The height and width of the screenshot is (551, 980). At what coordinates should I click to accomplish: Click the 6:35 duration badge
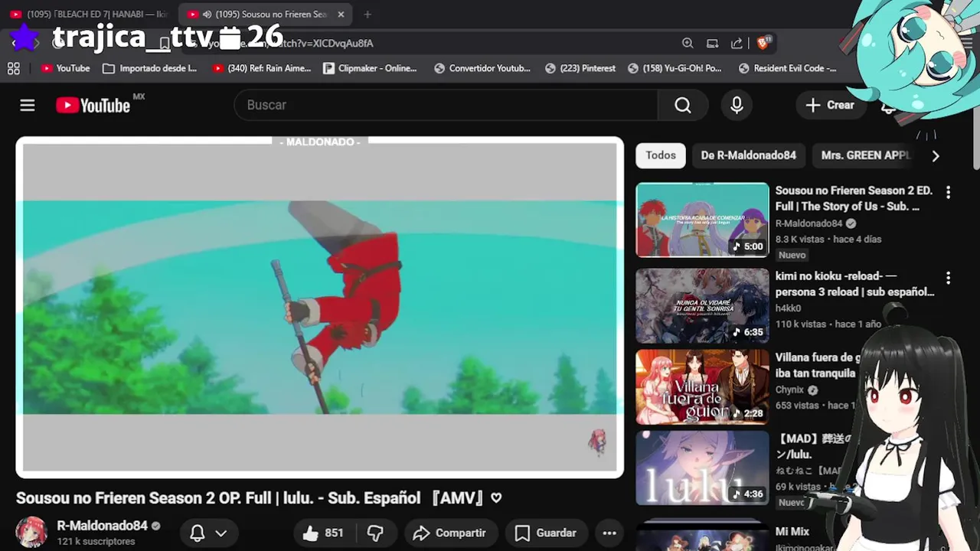pyautogui.click(x=748, y=332)
